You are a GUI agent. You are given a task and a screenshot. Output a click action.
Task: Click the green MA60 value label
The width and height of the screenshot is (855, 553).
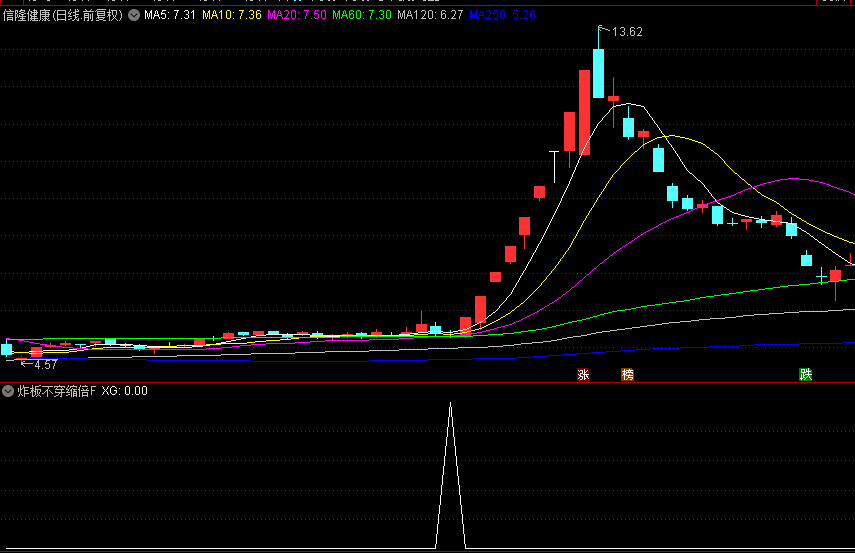tap(361, 16)
